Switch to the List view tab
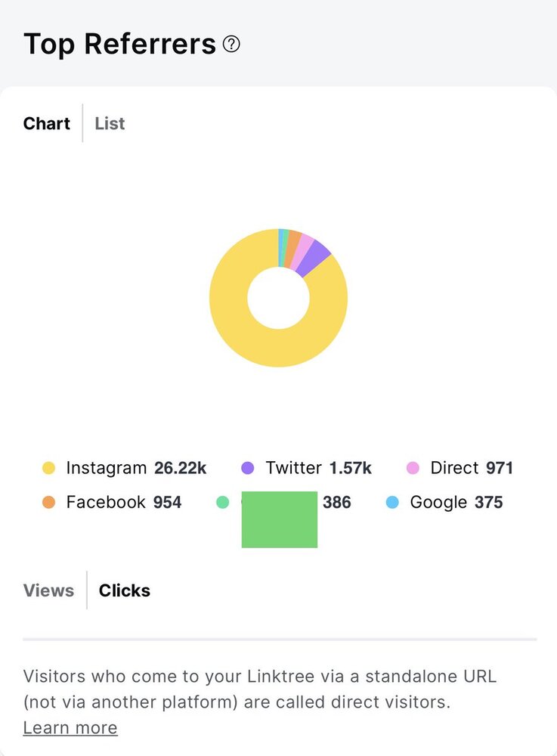Screen dimensions: 557x756 [110, 123]
